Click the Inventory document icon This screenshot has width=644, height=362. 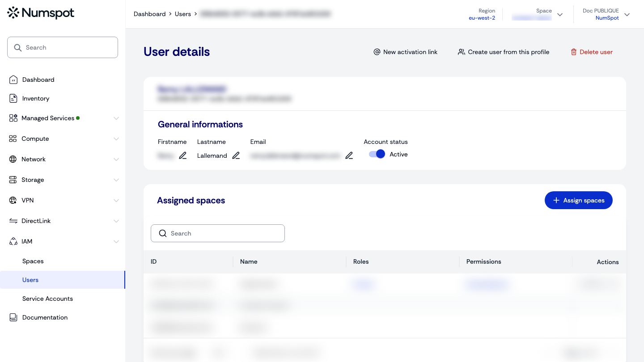13,98
